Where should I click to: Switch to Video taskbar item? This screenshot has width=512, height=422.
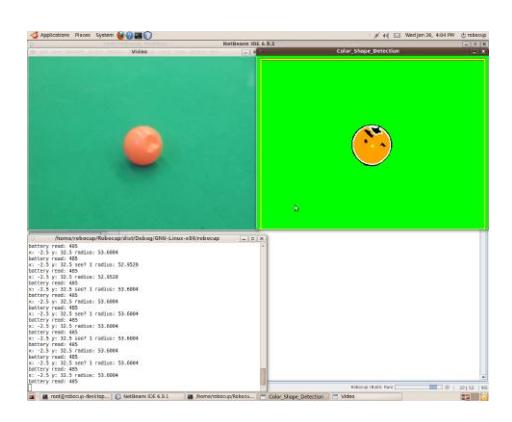[366, 397]
